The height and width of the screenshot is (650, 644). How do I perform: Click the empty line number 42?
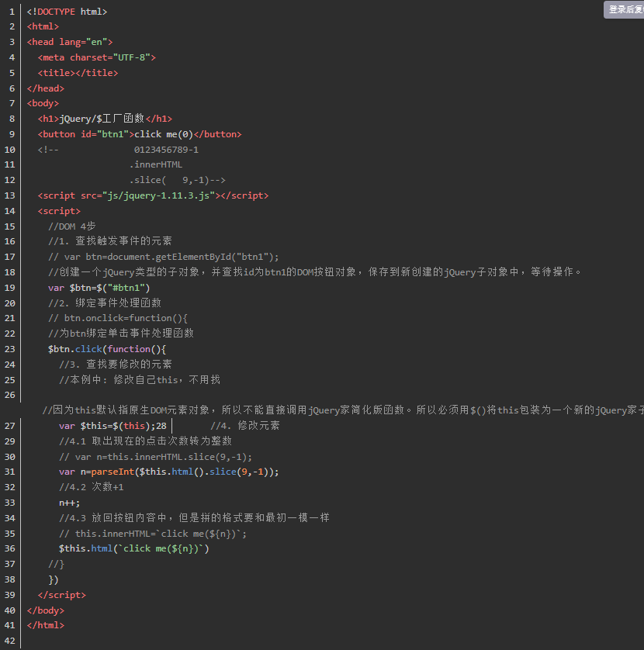pos(10,641)
